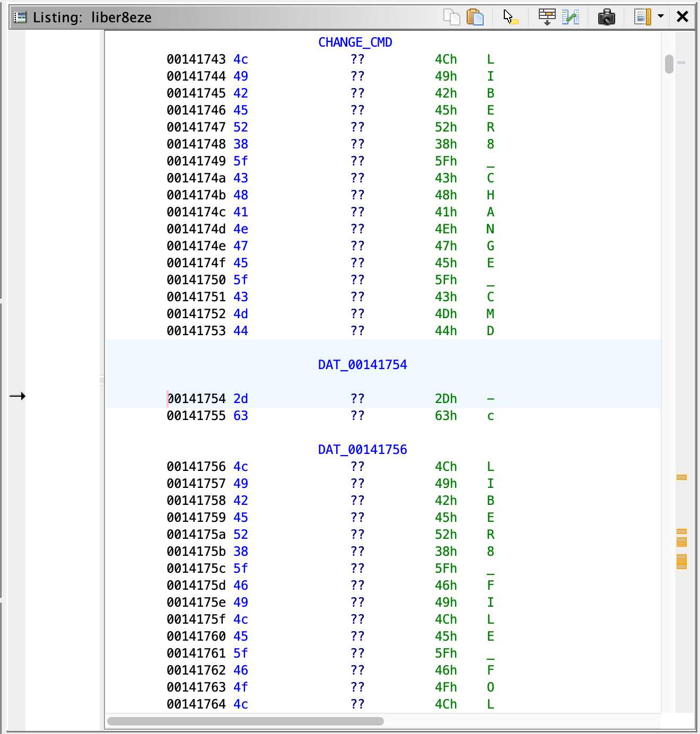Click the ?? mnemonic at address 00141760
The image size is (700, 734).
357,636
